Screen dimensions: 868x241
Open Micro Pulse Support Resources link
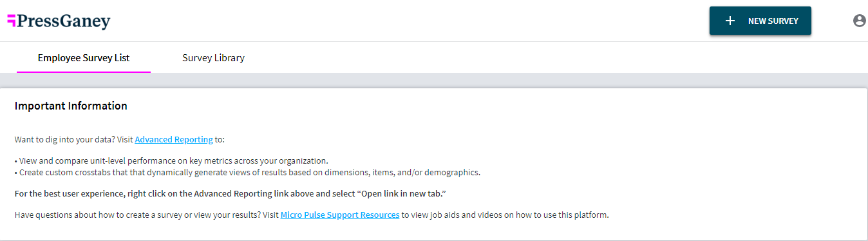point(340,215)
